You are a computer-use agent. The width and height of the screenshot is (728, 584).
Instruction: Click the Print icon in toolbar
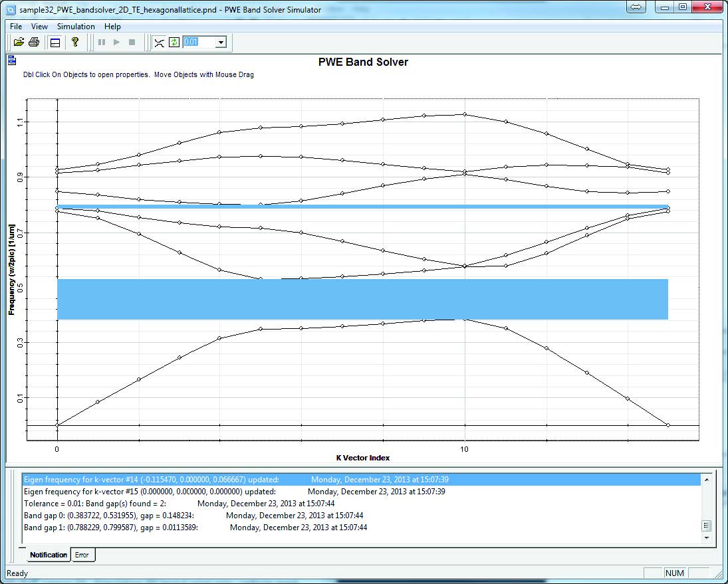point(34,43)
